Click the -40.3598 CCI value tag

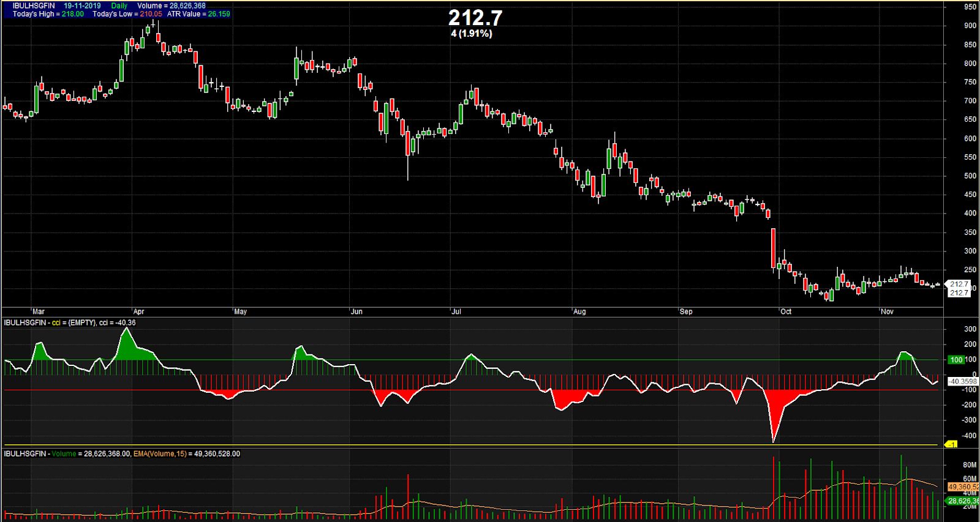point(962,381)
